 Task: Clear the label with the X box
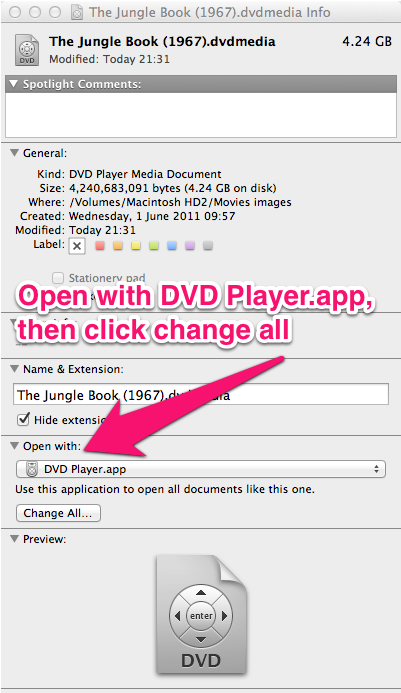pyautogui.click(x=77, y=246)
